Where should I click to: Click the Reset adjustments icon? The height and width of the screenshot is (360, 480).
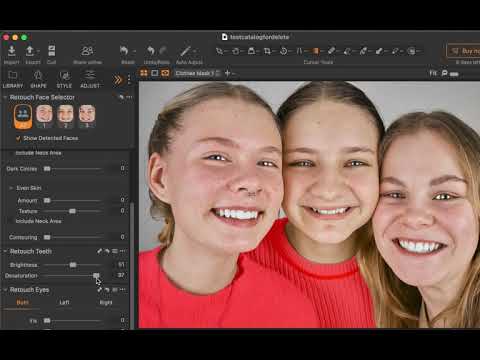[x=124, y=51]
